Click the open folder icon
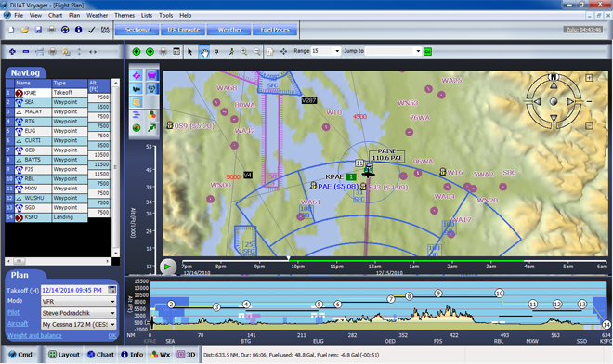 click(25, 30)
